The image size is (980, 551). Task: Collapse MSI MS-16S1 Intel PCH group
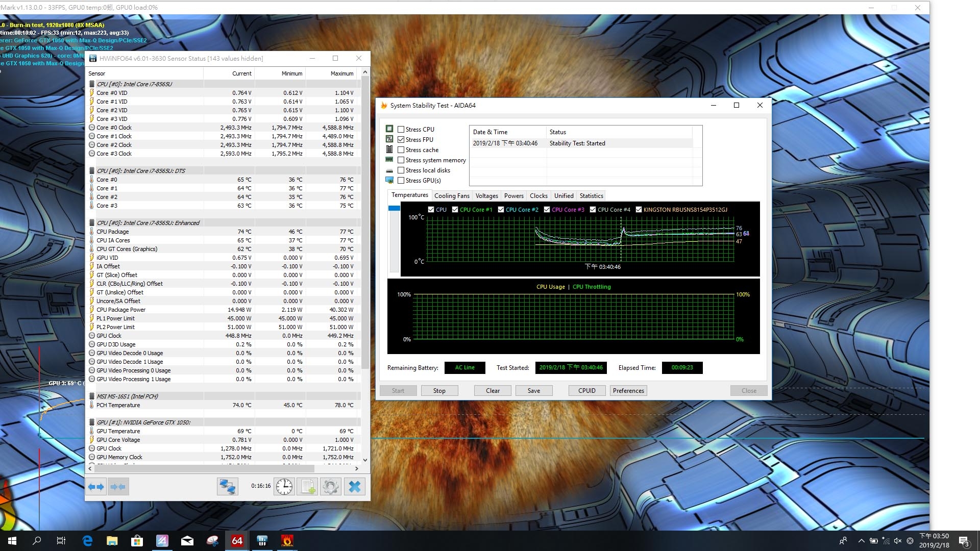click(x=92, y=396)
